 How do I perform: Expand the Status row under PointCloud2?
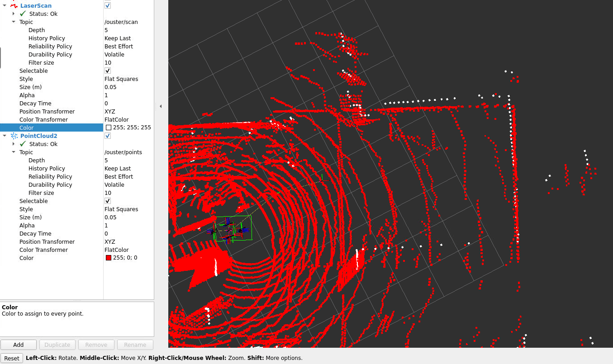[x=14, y=144]
